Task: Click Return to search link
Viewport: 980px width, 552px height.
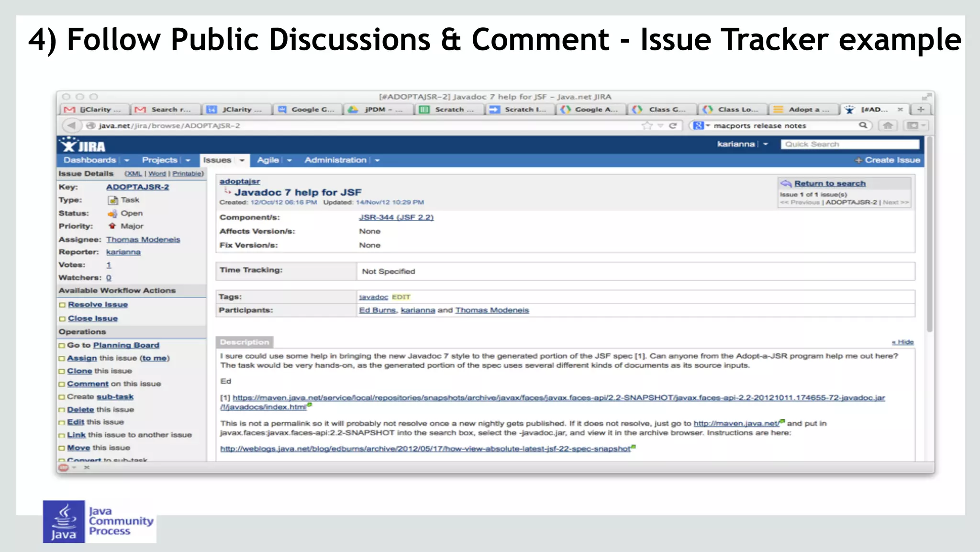Action: tap(830, 183)
